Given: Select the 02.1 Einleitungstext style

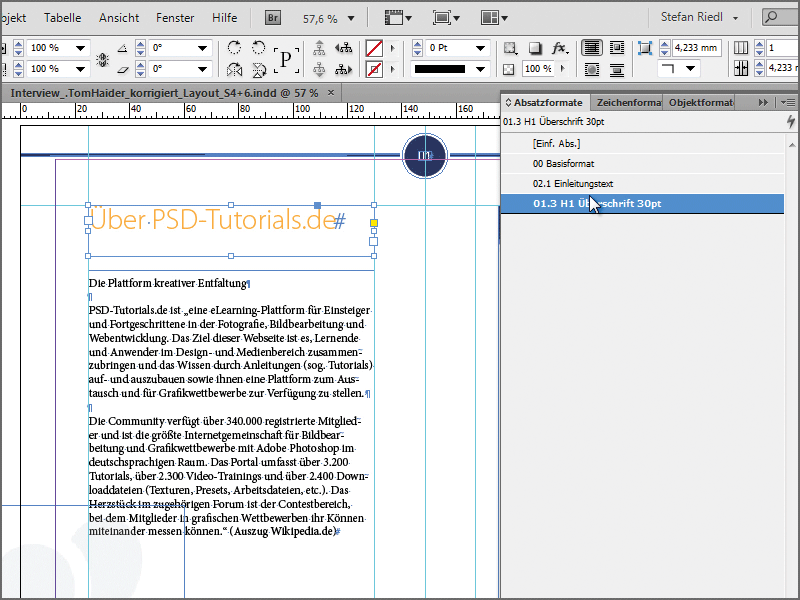Looking at the screenshot, I should click(x=573, y=184).
